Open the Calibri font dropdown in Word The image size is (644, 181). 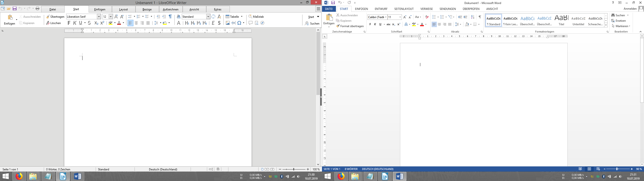click(385, 17)
